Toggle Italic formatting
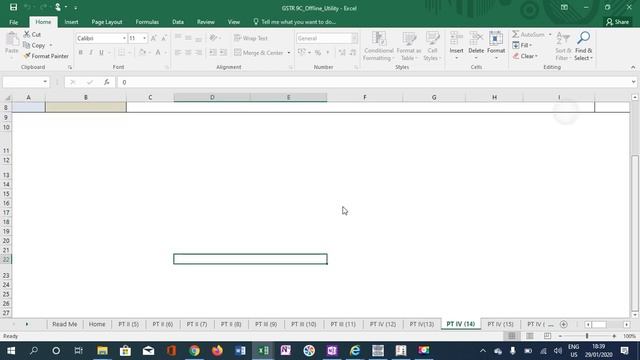 pos(91,53)
